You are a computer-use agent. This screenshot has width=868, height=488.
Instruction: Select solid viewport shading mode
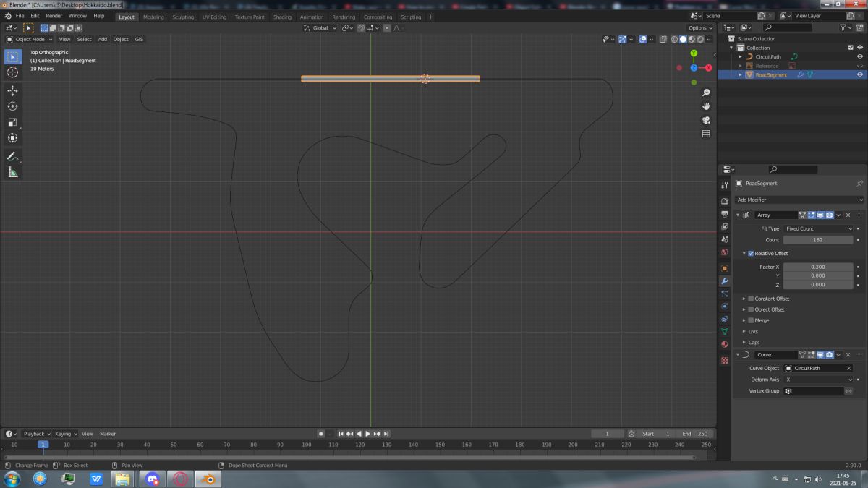[x=683, y=39]
